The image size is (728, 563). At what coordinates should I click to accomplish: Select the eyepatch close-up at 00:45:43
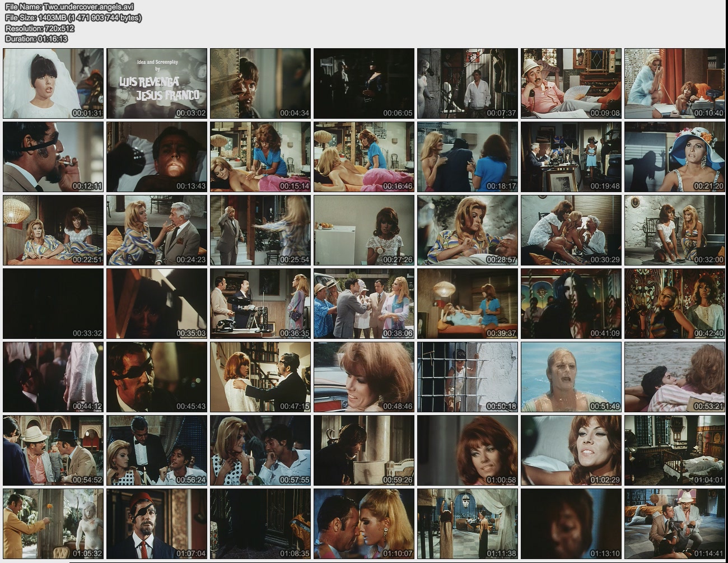157,377
